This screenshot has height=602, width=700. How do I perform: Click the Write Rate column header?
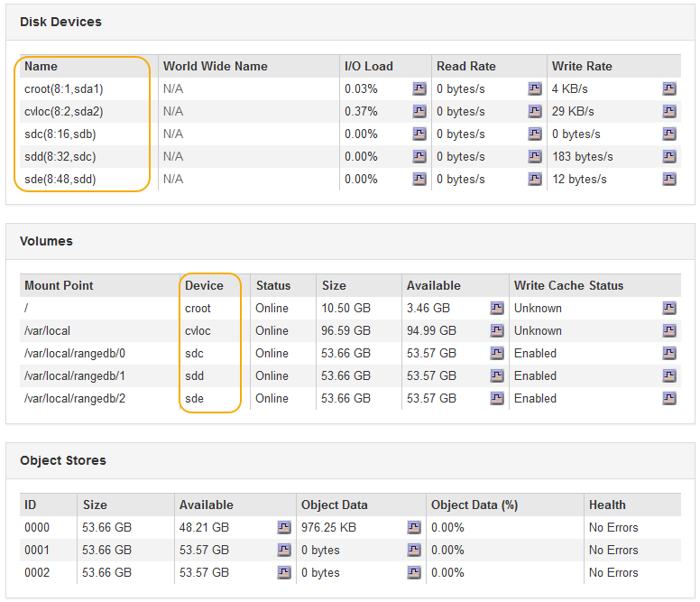[582, 66]
